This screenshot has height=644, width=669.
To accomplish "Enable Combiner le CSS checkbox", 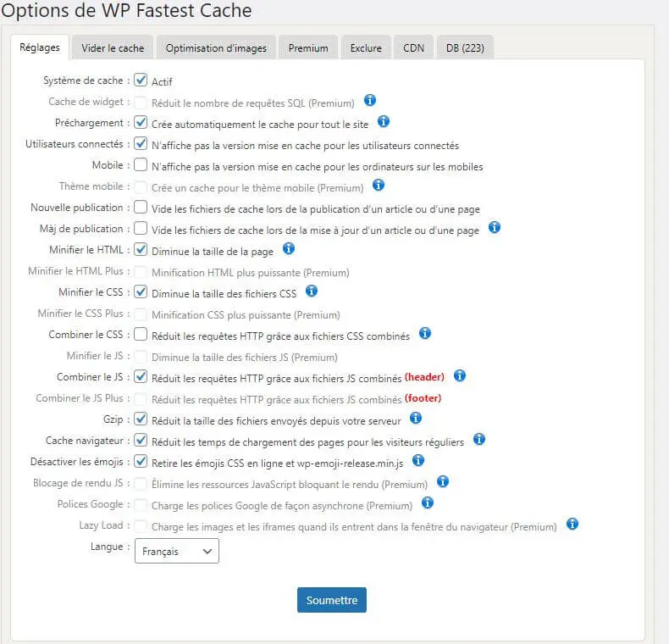I will click(141, 334).
